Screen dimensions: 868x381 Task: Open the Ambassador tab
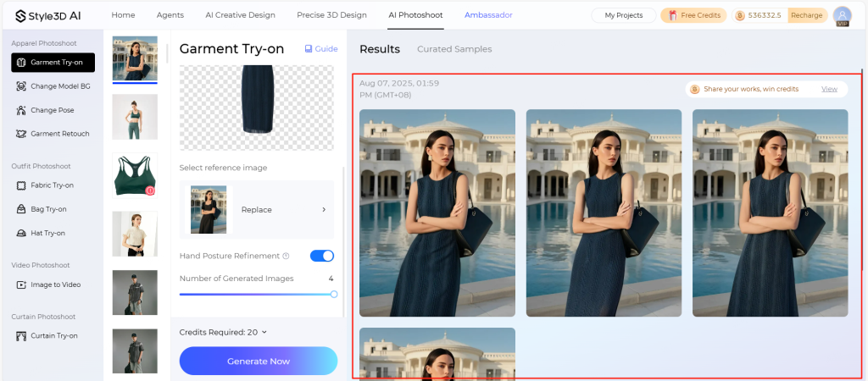tap(488, 15)
